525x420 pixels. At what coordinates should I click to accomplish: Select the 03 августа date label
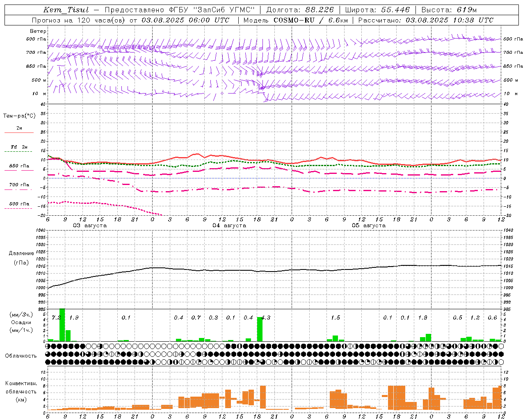[90, 226]
